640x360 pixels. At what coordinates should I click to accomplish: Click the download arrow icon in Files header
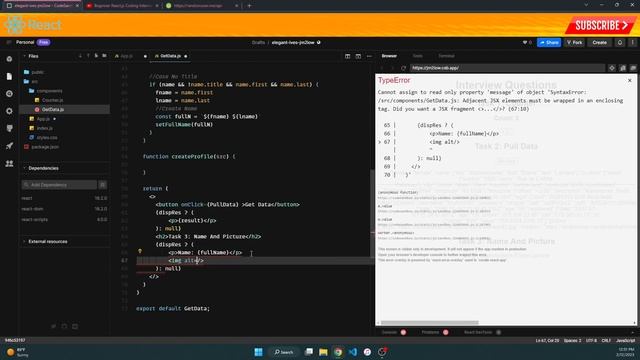click(x=80, y=56)
